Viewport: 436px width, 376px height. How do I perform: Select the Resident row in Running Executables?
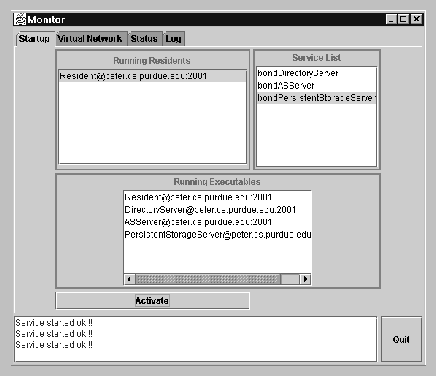tap(218, 197)
